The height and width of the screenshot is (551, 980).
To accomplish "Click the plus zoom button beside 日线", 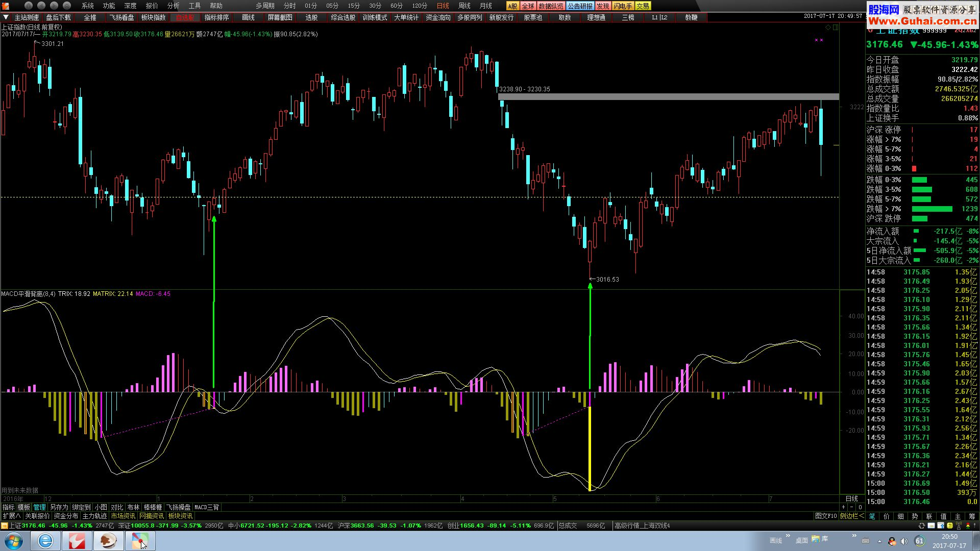I will [x=843, y=507].
